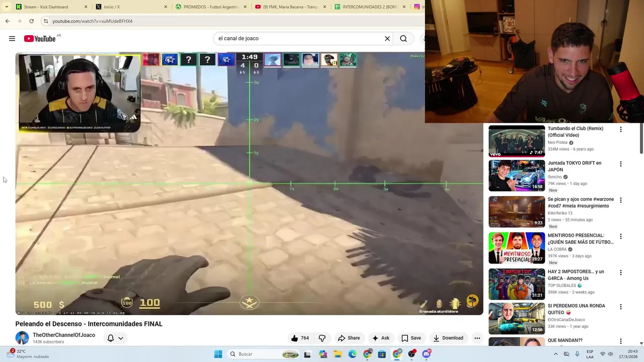The image size is (644, 362).
Task: Open the browser tab search dropdown
Action: [7, 7]
